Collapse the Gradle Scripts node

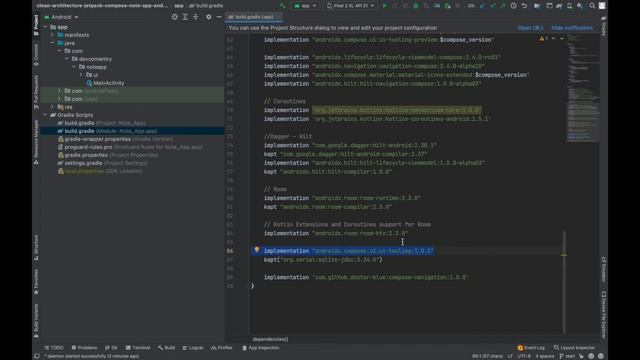[45, 115]
